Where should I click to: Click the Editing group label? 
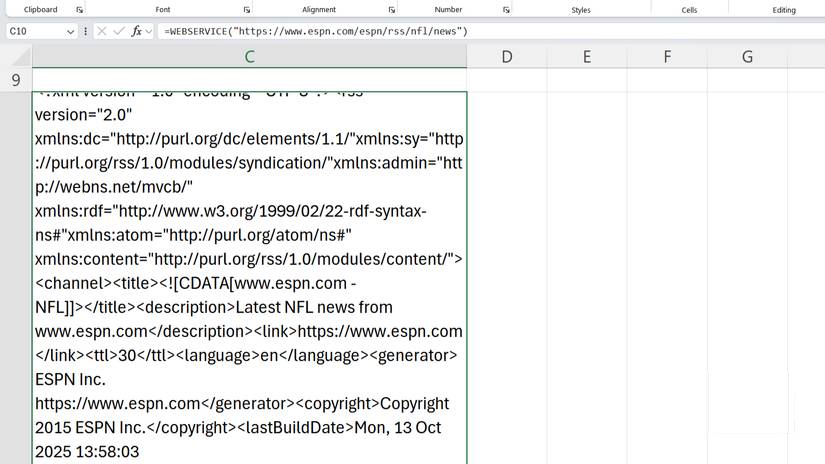click(x=784, y=10)
